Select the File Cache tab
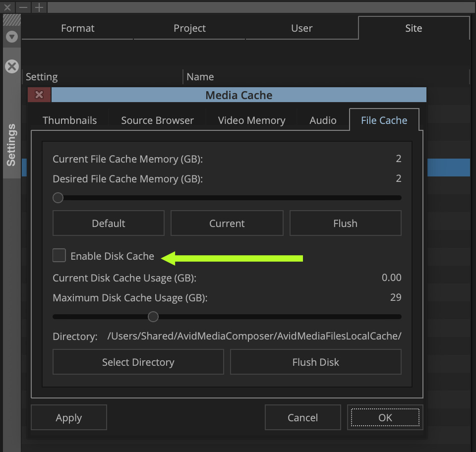Screen dimensions: 476x452 pyautogui.click(x=384, y=120)
